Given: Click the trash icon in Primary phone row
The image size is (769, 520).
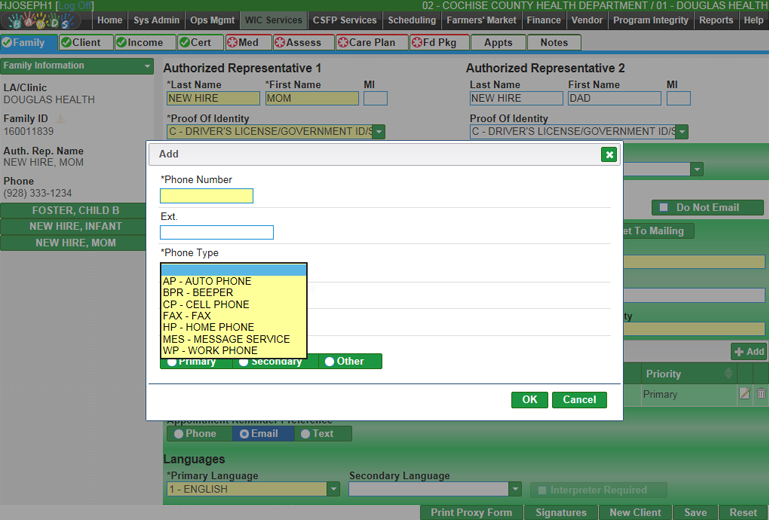Looking at the screenshot, I should [761, 394].
